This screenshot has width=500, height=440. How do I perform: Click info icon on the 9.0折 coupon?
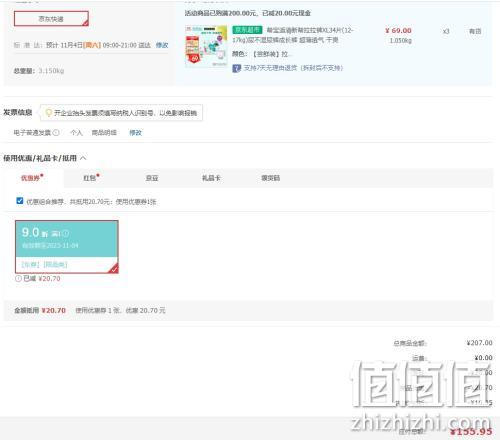(66, 233)
